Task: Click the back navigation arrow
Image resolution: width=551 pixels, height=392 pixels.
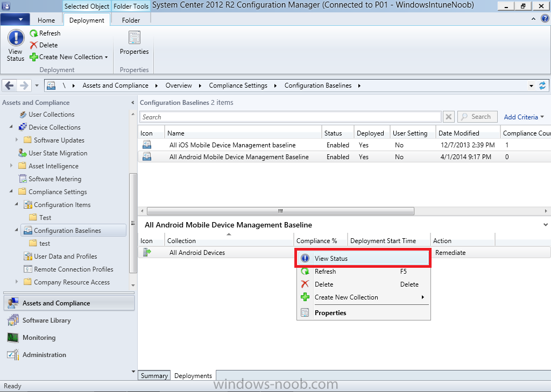Action: [10, 85]
